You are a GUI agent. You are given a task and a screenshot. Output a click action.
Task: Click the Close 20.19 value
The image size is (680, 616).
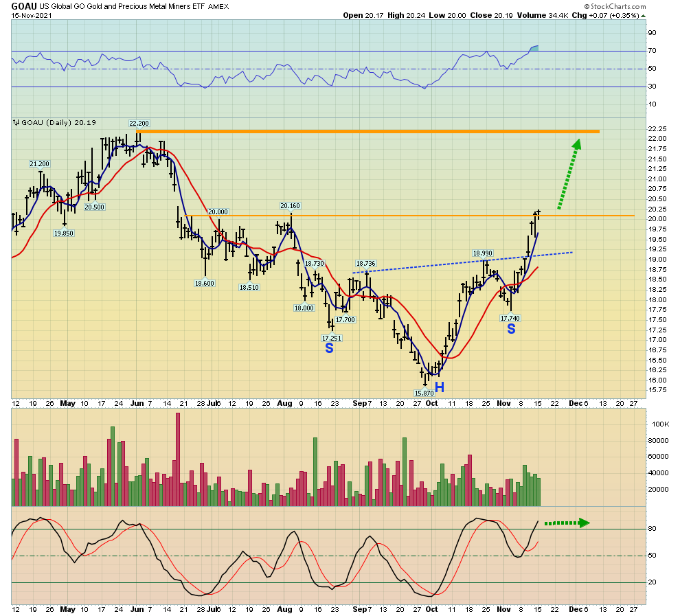point(491,15)
